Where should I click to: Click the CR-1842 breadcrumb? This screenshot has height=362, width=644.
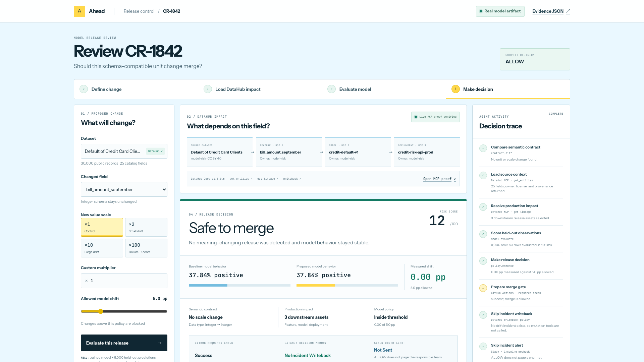point(171,11)
